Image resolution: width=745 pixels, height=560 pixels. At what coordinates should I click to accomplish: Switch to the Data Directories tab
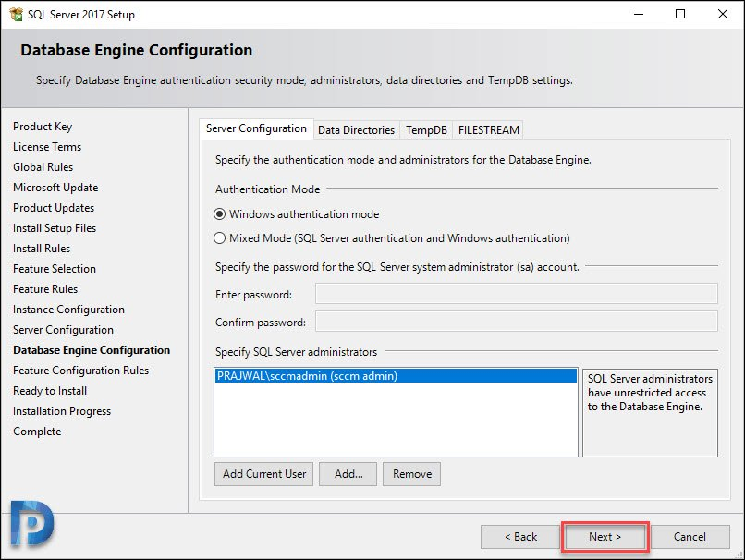click(x=357, y=129)
